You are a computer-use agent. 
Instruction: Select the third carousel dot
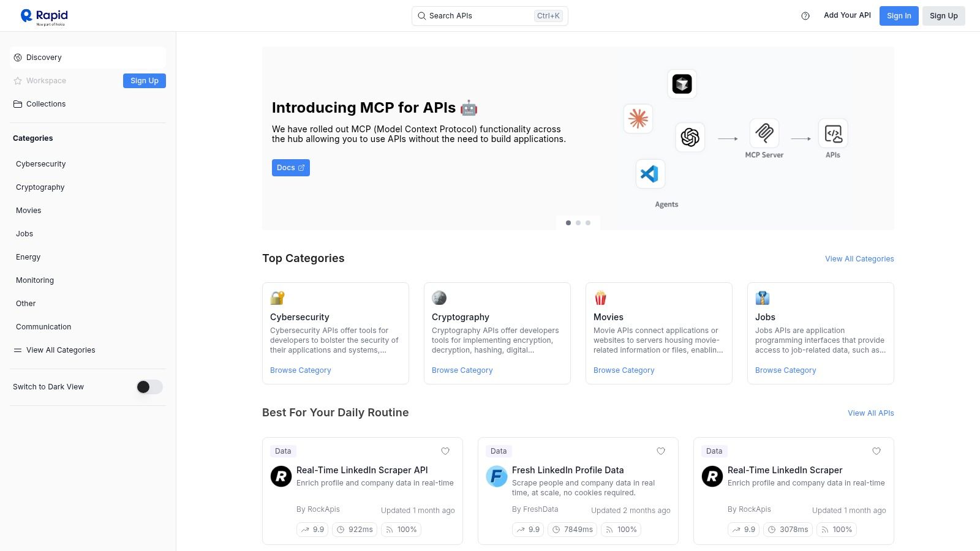tap(588, 223)
